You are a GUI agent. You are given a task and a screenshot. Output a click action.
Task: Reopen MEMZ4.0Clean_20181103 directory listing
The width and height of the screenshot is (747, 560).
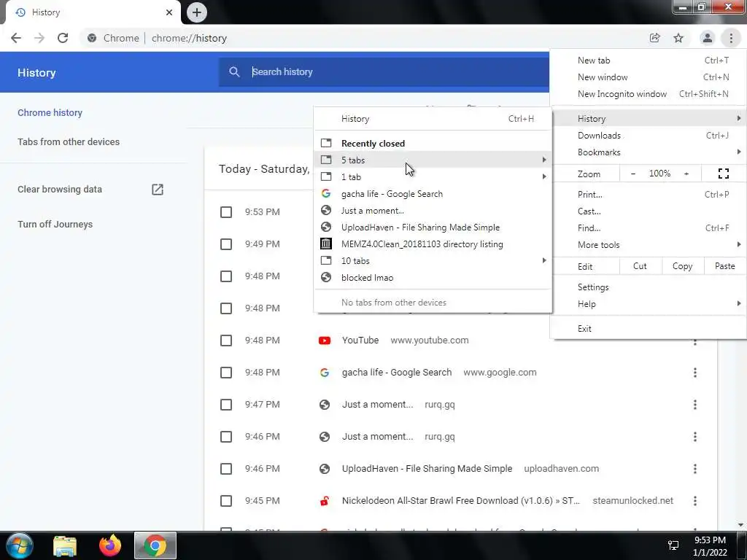433,244
